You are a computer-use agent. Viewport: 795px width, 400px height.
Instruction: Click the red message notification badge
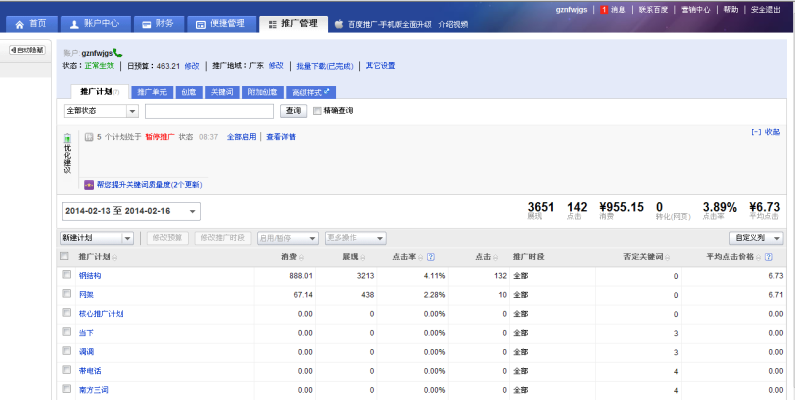604,9
